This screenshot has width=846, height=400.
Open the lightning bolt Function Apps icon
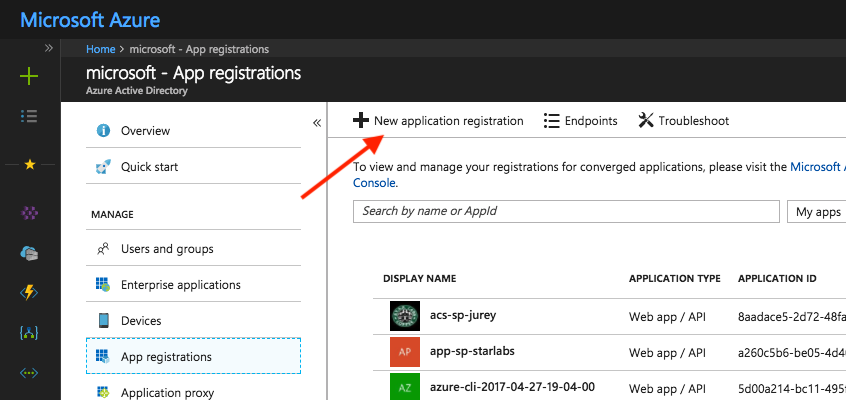tap(30, 292)
